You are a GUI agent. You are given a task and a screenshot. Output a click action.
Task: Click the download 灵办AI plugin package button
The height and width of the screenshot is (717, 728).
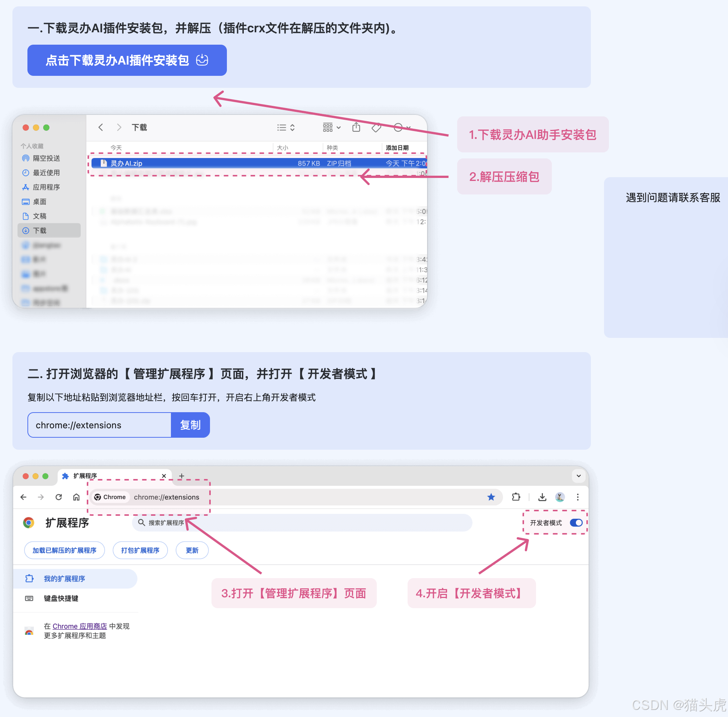coord(127,60)
